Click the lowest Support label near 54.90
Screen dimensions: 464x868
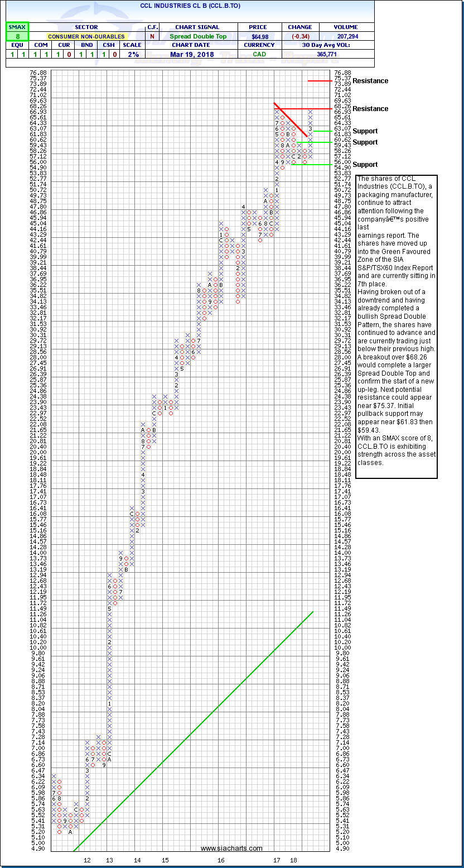(365, 165)
